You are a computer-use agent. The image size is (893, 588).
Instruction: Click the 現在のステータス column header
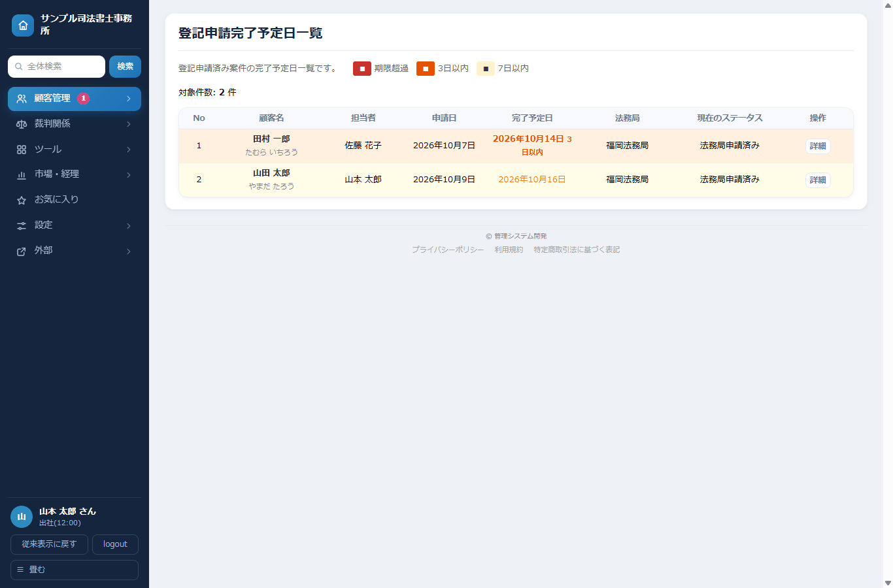pos(730,118)
